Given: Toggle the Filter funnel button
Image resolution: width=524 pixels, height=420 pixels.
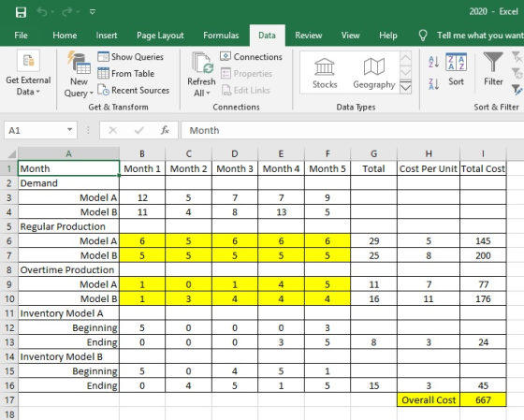Looking at the screenshot, I should (493, 69).
